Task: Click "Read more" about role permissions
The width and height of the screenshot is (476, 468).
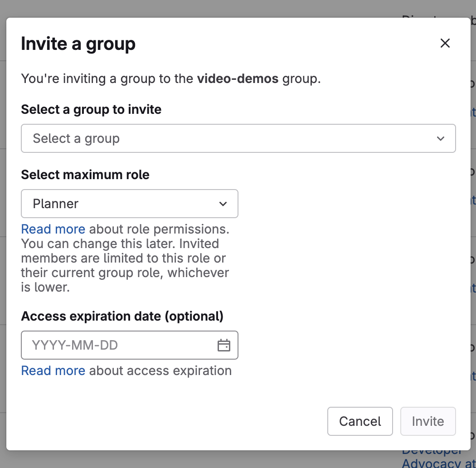Action: pyautogui.click(x=53, y=229)
